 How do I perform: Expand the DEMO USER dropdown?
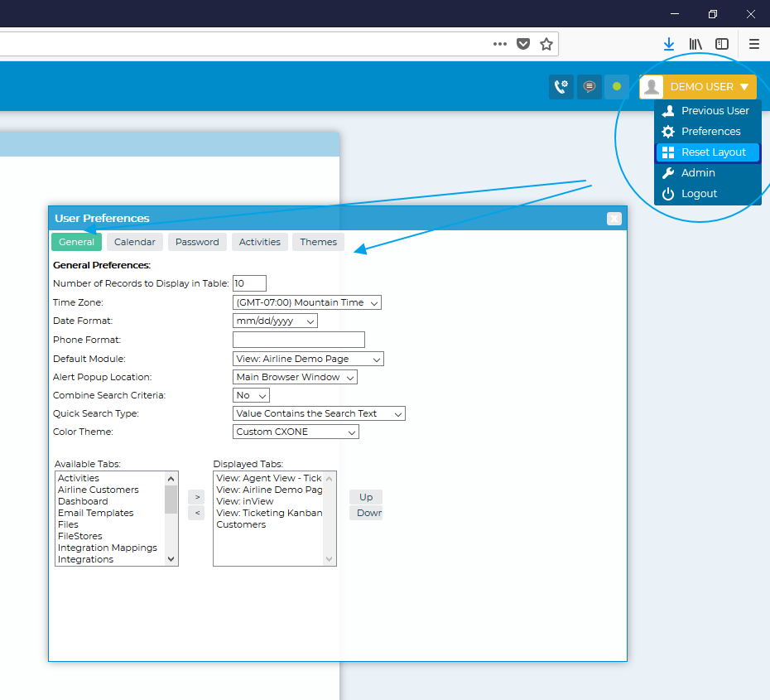[x=698, y=87]
